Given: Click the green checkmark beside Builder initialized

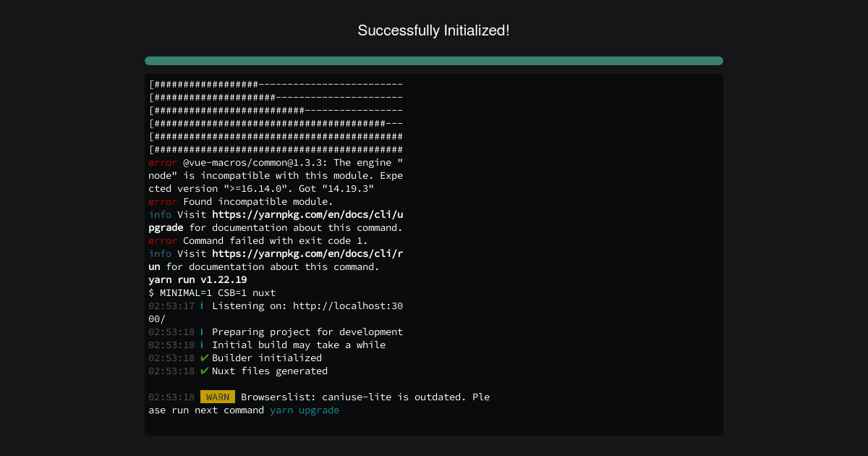Looking at the screenshot, I should 205,358.
